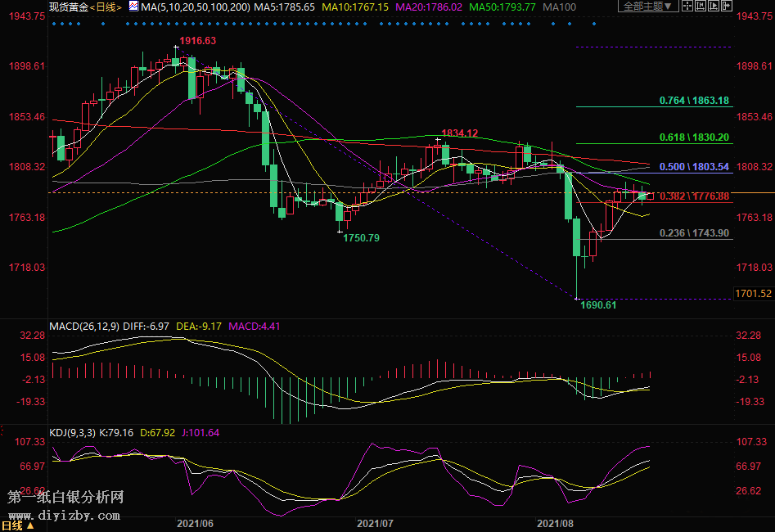Select the KDJ(9,3,3) indicator label

(x=74, y=433)
